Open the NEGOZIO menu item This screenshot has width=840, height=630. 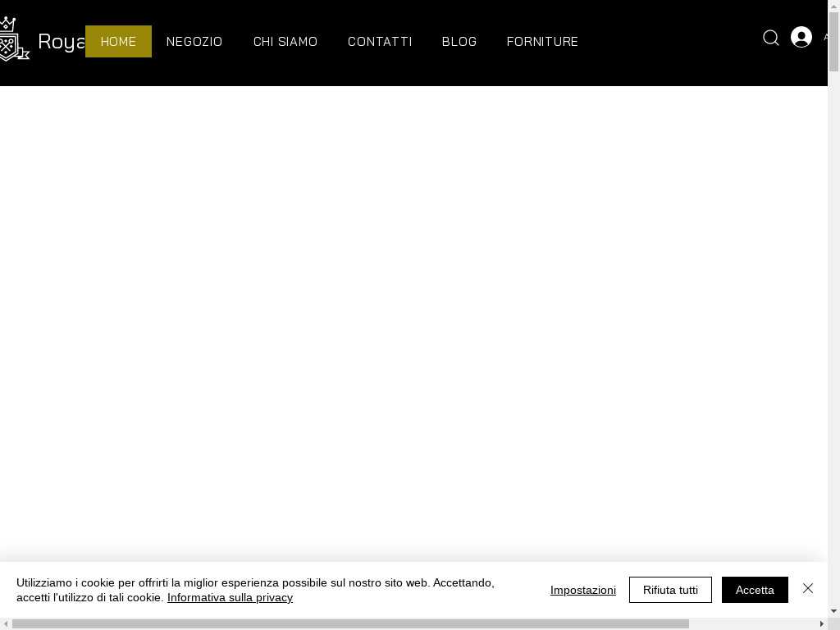(194, 41)
